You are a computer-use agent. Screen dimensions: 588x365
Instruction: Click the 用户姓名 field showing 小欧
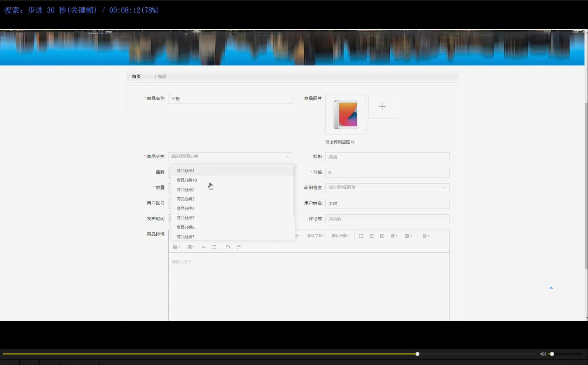point(387,203)
